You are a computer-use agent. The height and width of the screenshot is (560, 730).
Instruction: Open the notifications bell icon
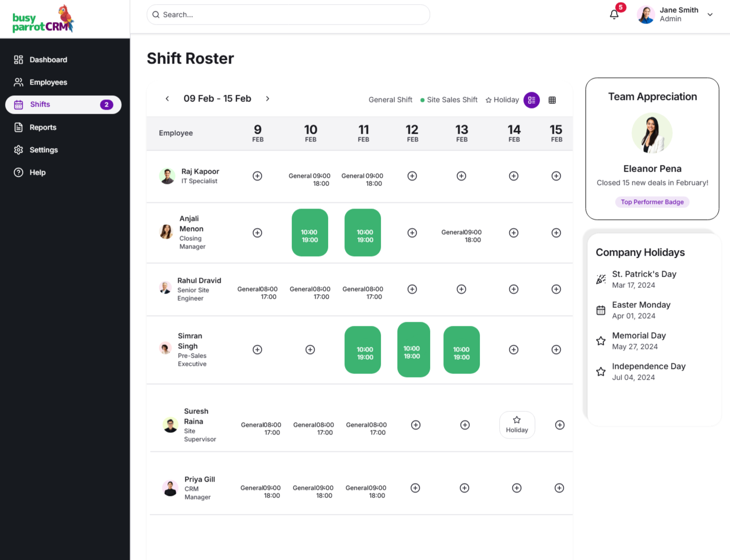pyautogui.click(x=614, y=14)
